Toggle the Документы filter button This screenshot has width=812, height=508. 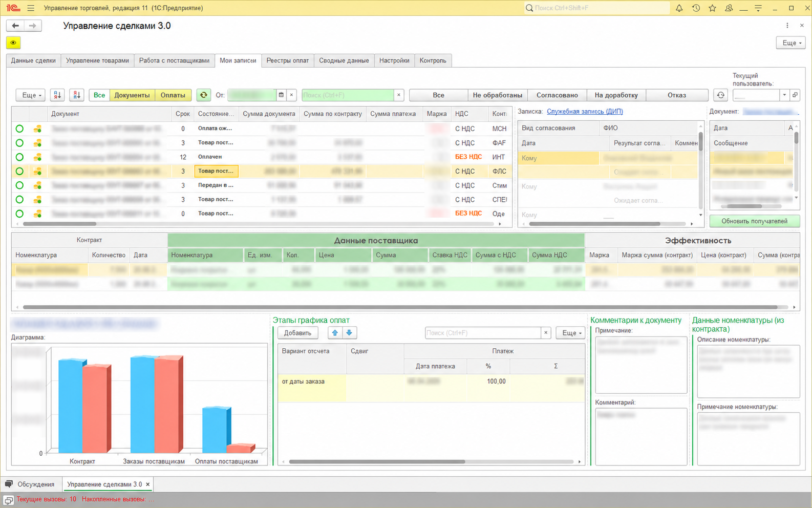(x=132, y=95)
